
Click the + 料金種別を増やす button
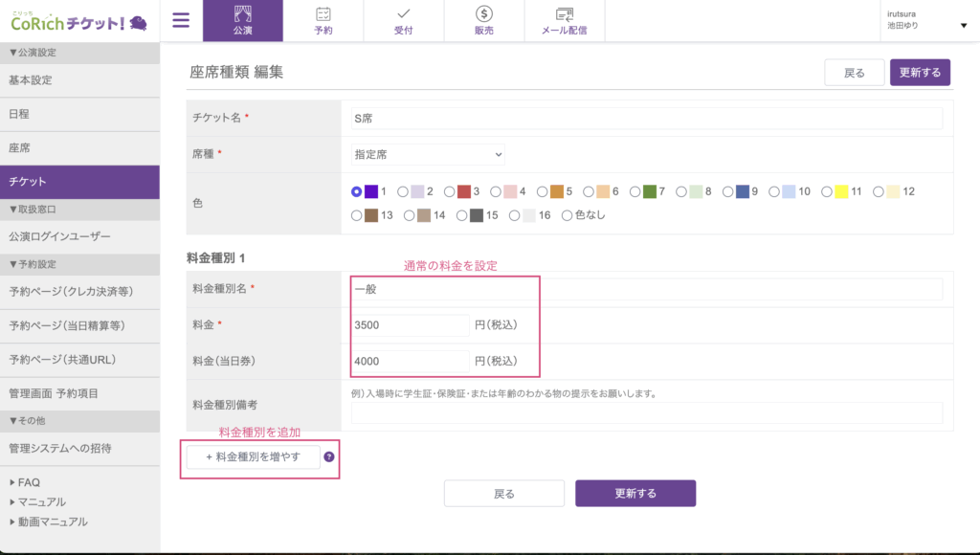[254, 457]
